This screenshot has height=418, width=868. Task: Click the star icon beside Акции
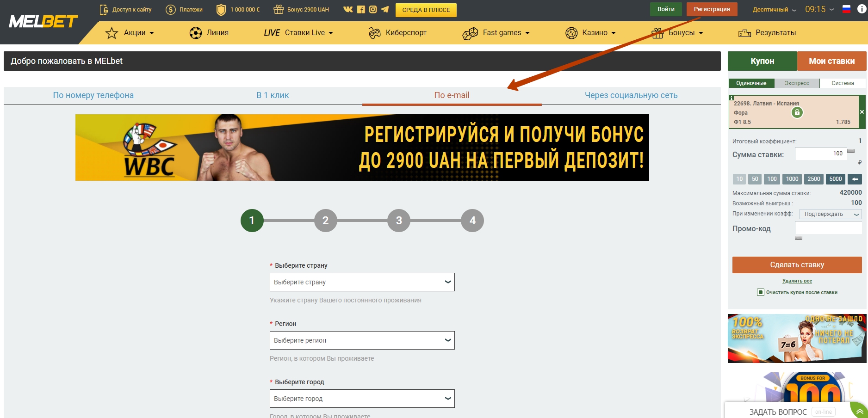pyautogui.click(x=112, y=33)
